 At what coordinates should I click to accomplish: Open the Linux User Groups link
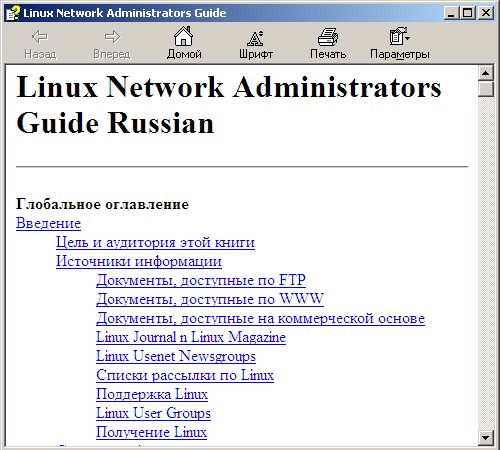(x=153, y=413)
